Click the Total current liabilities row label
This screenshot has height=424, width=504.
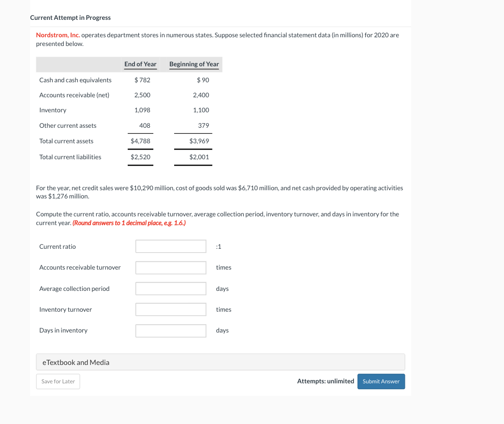(x=71, y=156)
